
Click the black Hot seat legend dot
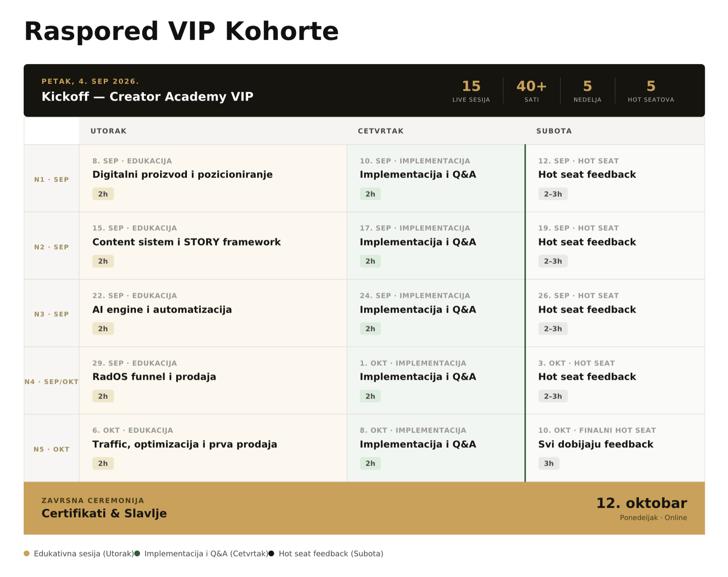[x=271, y=553]
